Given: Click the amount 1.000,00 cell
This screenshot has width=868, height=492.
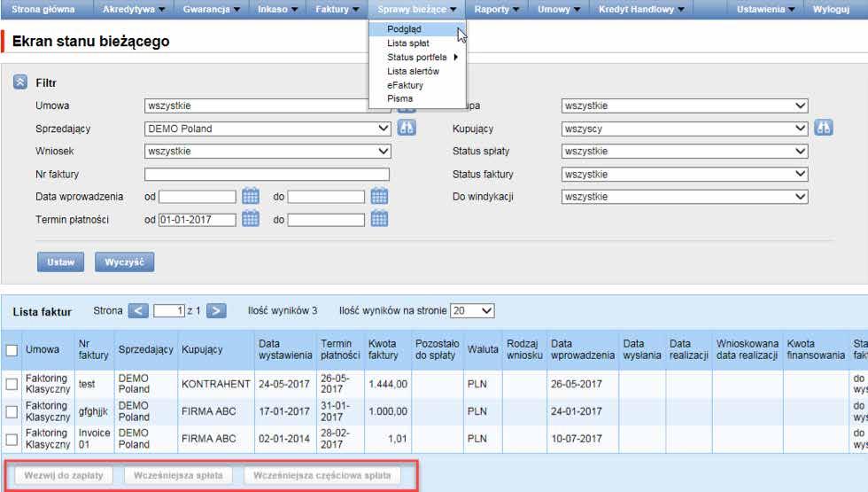Looking at the screenshot, I should coord(388,411).
